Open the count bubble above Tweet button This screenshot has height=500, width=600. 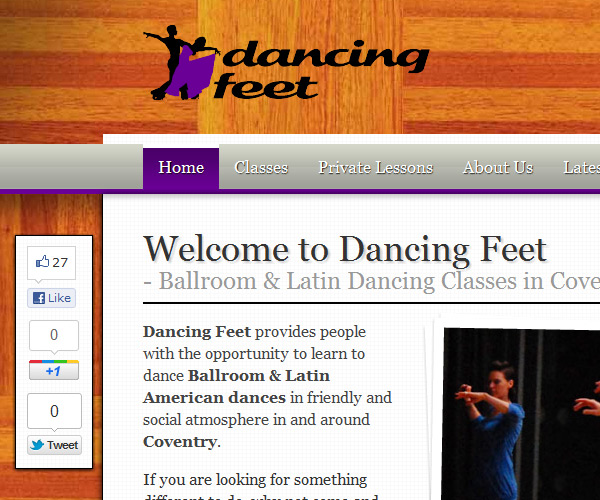pyautogui.click(x=54, y=411)
